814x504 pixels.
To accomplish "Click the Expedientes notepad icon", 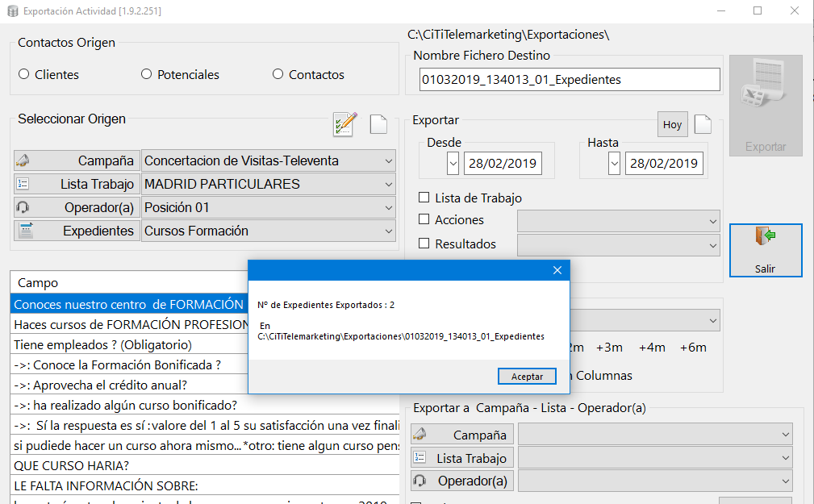I will coord(26,231).
